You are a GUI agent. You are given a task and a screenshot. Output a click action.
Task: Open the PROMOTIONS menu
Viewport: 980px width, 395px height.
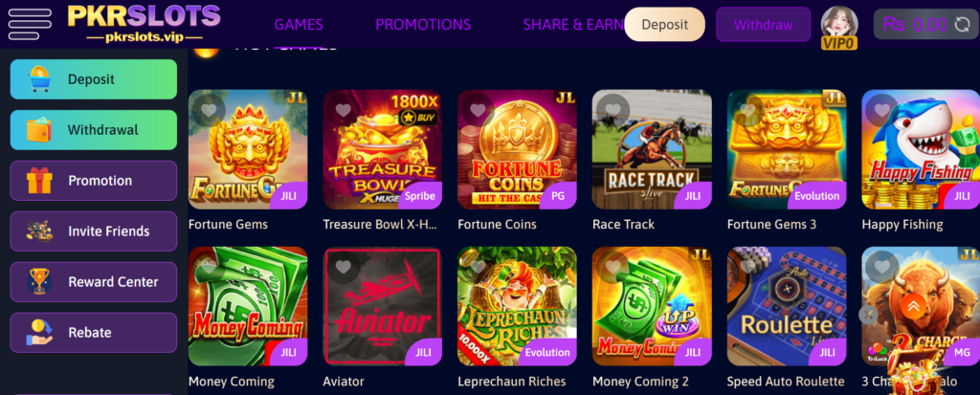pos(423,25)
